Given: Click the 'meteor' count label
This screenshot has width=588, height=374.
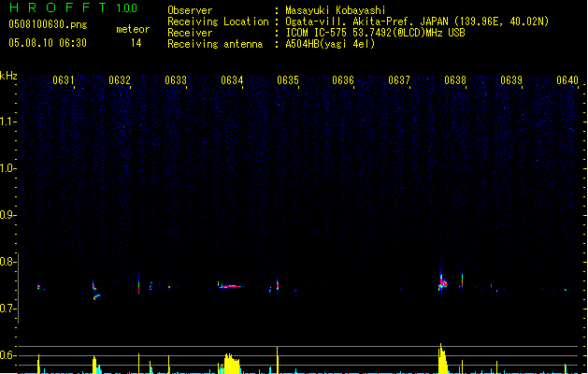Looking at the screenshot, I should click(x=133, y=29).
